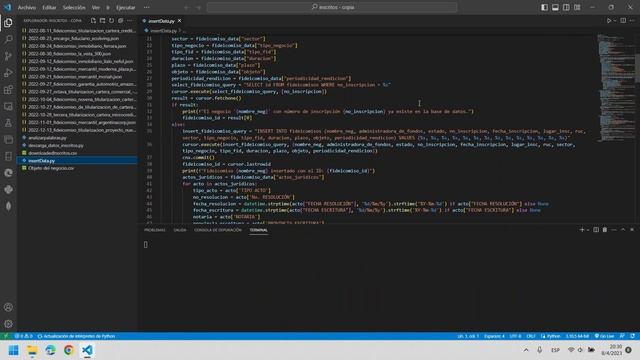Viewport: 640px width, 360px height.
Task: Toggle the bottom panel layout
Action: (555, 7)
